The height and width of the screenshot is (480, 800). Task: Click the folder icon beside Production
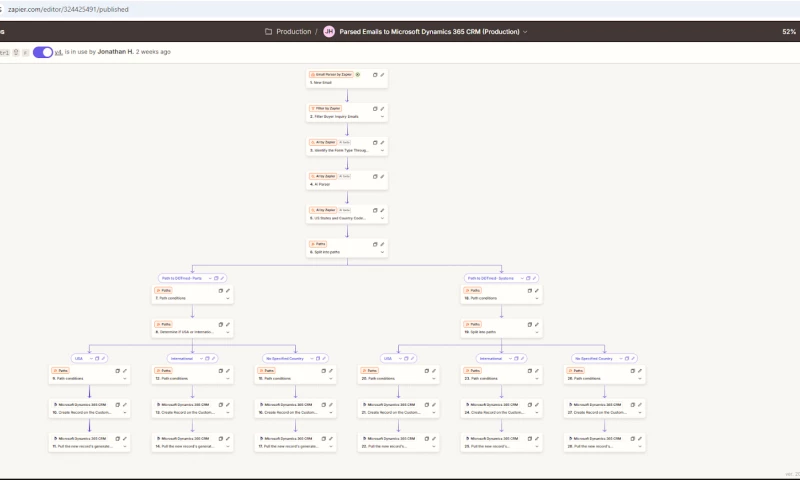[x=268, y=32]
